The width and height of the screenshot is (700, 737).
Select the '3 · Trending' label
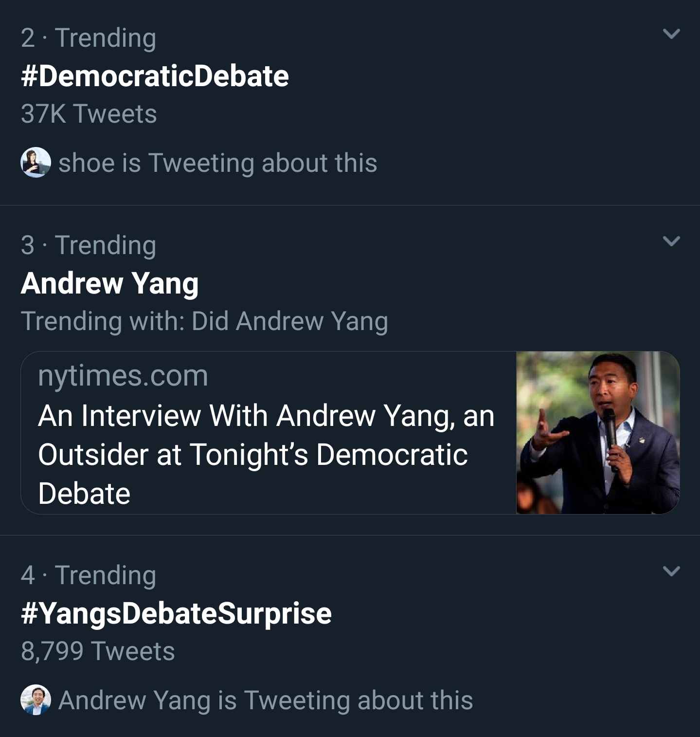(x=89, y=245)
